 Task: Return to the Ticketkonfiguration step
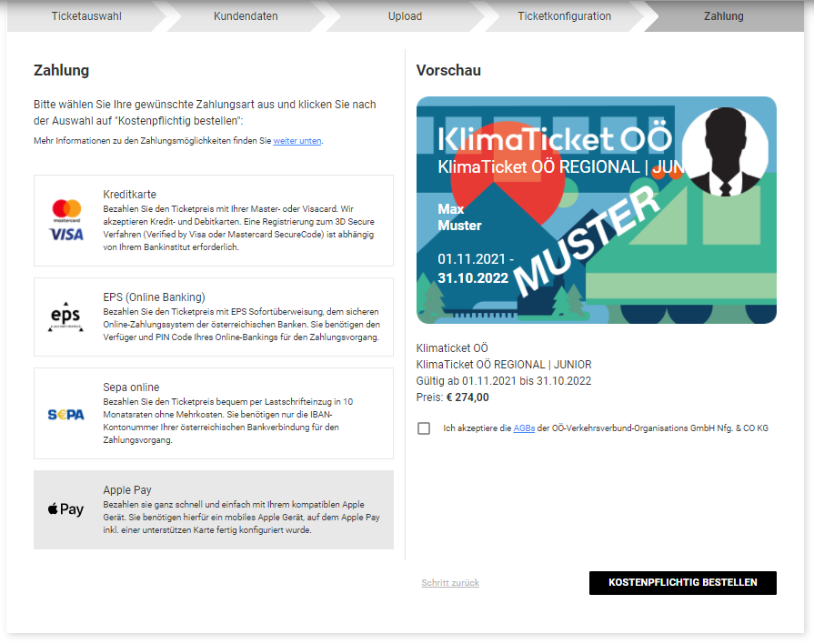click(x=564, y=16)
